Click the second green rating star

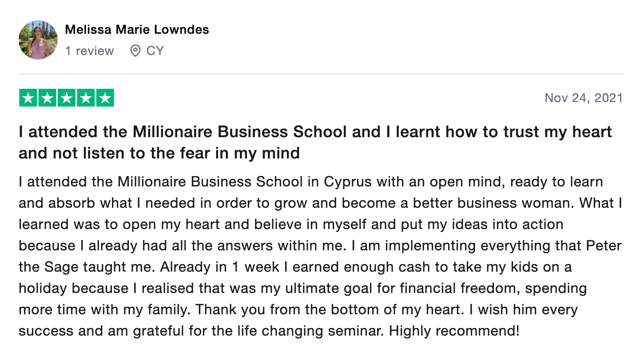(48, 98)
